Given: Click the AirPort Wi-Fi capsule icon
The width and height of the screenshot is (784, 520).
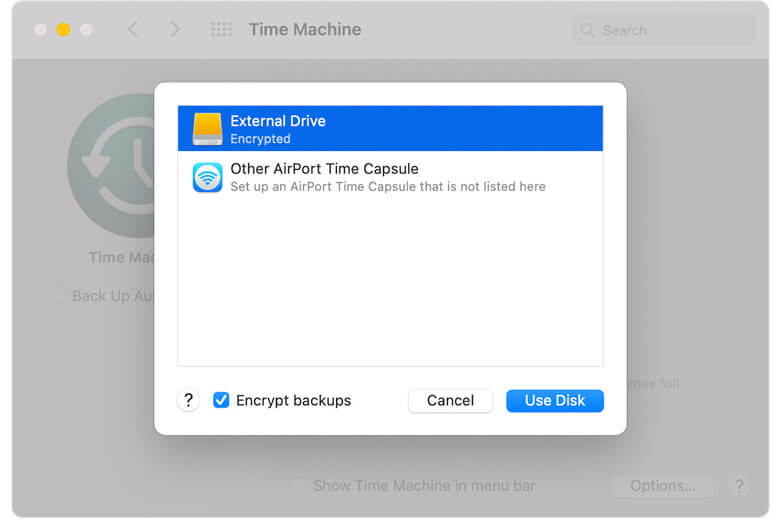Looking at the screenshot, I should pyautogui.click(x=208, y=177).
